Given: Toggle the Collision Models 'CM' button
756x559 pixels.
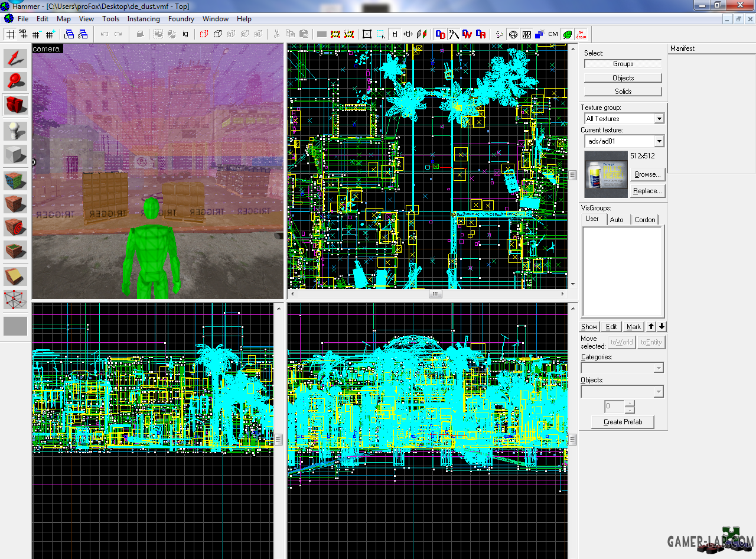Looking at the screenshot, I should [x=553, y=34].
